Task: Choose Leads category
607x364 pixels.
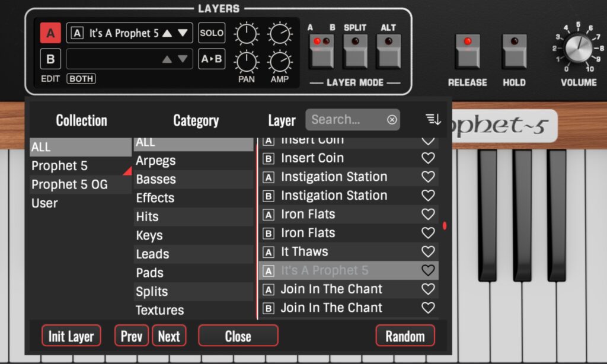Action: coord(194,254)
